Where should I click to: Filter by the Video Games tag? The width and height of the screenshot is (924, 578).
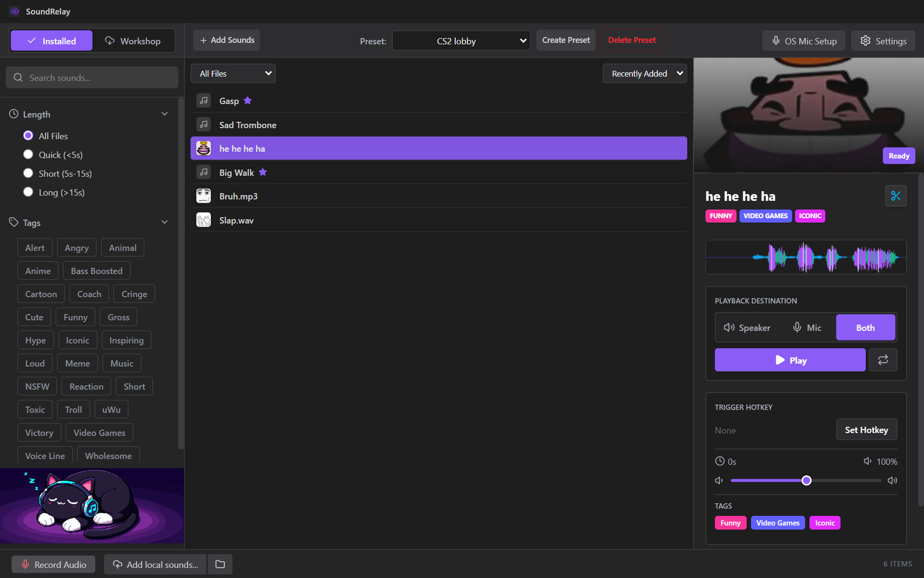pos(99,433)
